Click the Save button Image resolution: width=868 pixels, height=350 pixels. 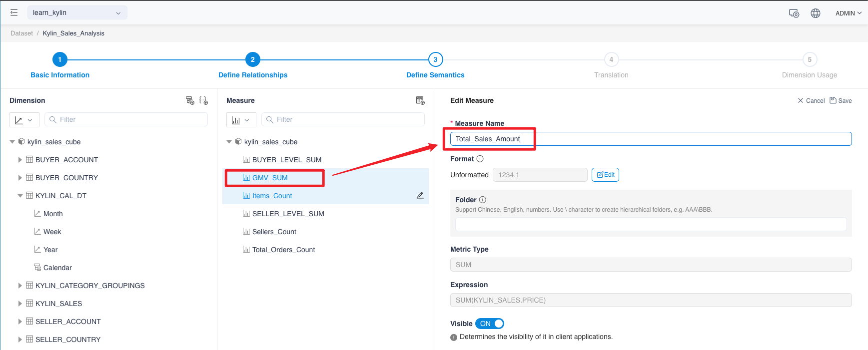[x=841, y=100]
